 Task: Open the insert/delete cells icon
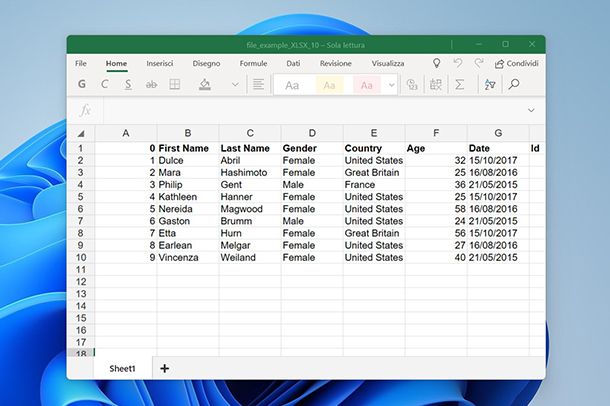tap(435, 84)
